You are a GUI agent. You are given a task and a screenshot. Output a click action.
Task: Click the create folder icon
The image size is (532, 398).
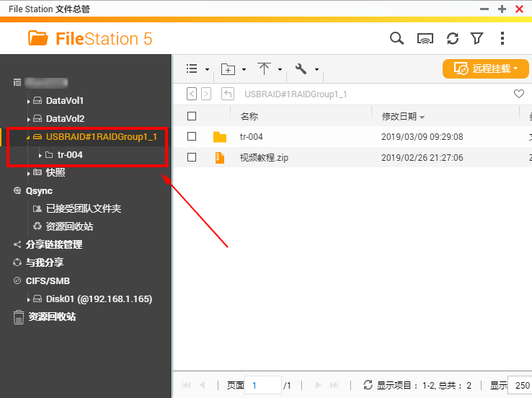(228, 69)
